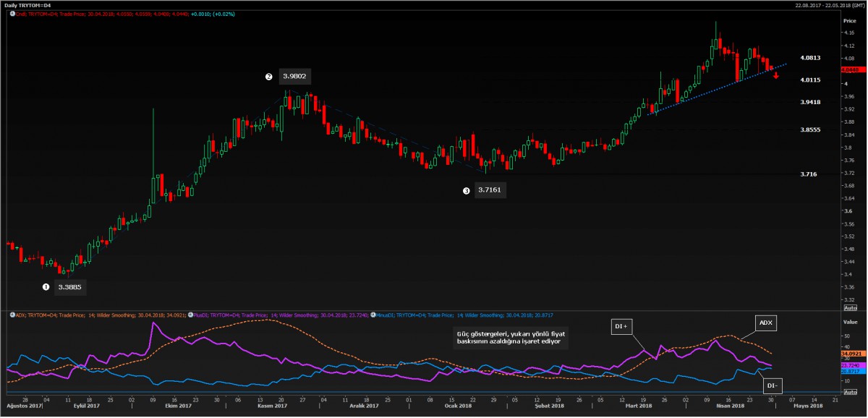The width and height of the screenshot is (868, 418).
Task: Click the 4.16 tick on the price axis
Action: [x=848, y=34]
